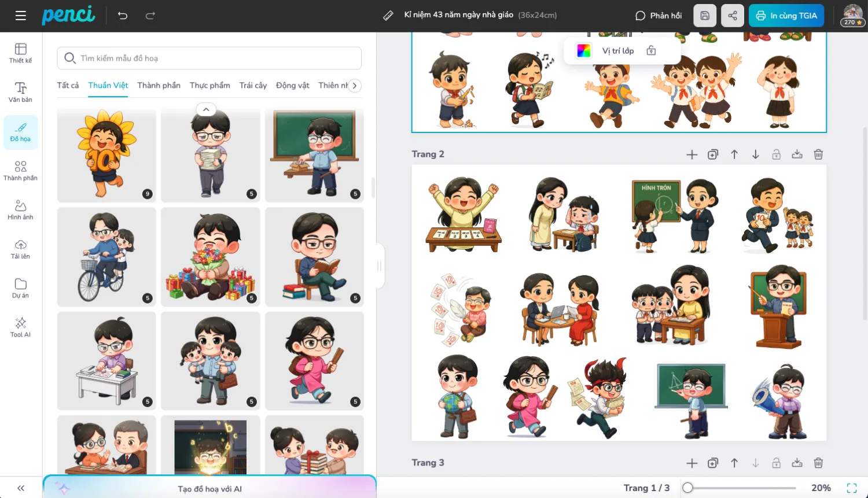Screen dimensions: 868x498
Task: Open the Tải lên upload panel
Action: pyautogui.click(x=20, y=249)
